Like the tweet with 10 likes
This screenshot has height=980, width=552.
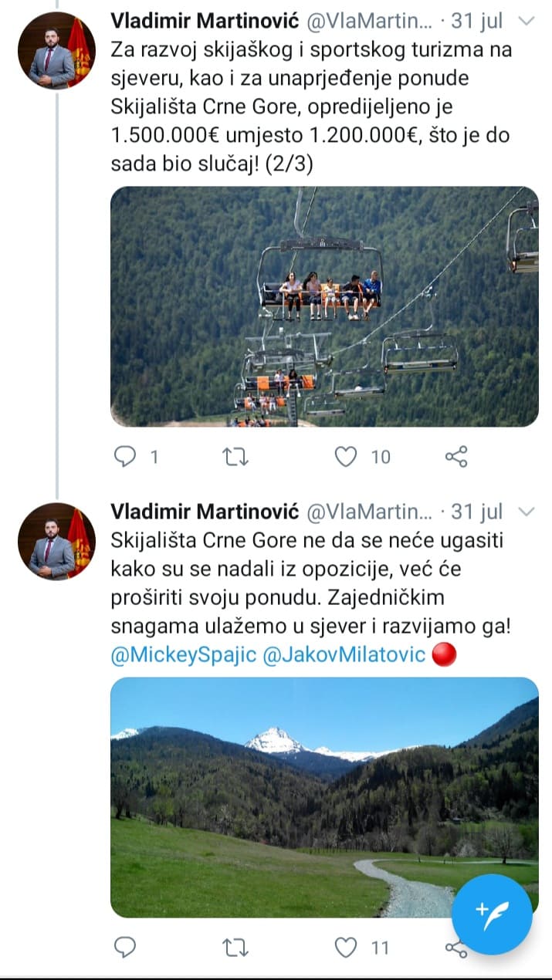[346, 457]
